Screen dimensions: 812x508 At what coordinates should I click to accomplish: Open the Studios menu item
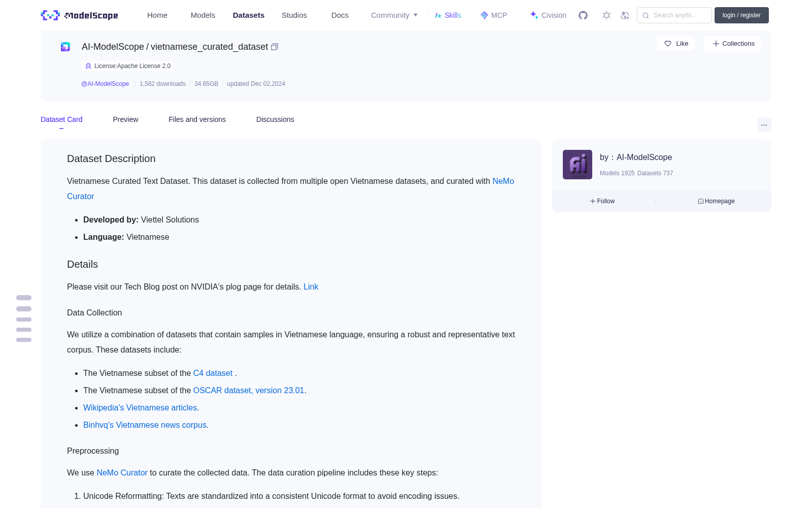[x=294, y=15]
